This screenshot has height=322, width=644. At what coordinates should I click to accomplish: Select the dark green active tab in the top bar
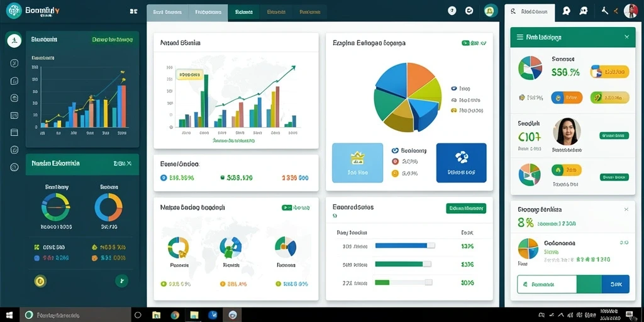(244, 13)
